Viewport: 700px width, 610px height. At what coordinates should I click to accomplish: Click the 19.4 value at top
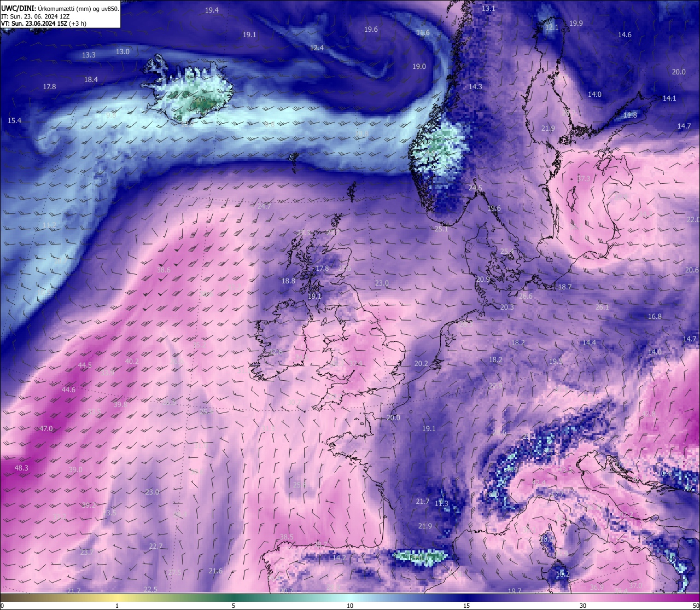(x=212, y=10)
